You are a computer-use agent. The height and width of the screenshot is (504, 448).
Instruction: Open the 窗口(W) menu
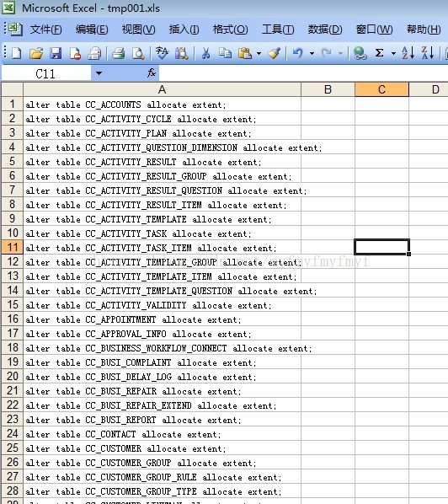374,29
